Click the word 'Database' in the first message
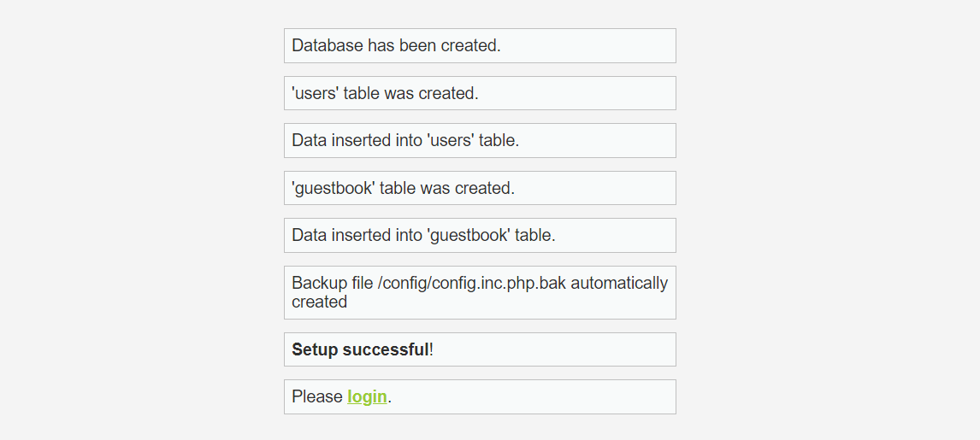Viewport: 980px width, 440px height. pyautogui.click(x=328, y=46)
